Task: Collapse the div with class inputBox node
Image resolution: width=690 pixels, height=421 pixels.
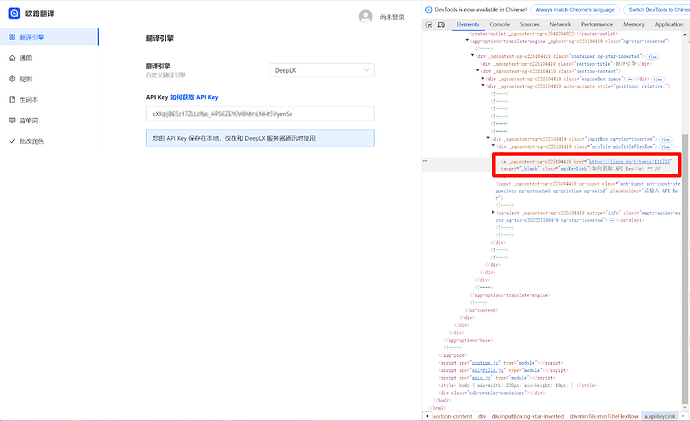Action: coord(487,138)
